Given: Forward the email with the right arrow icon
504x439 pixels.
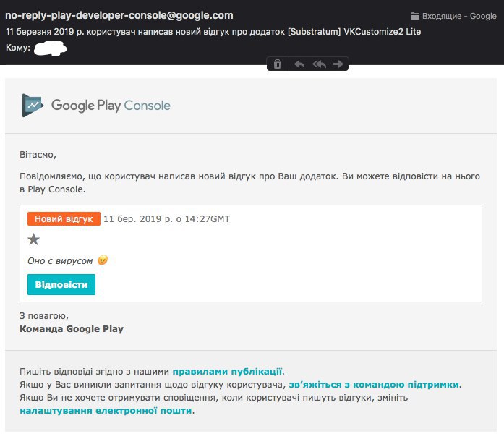Looking at the screenshot, I should 338,64.
